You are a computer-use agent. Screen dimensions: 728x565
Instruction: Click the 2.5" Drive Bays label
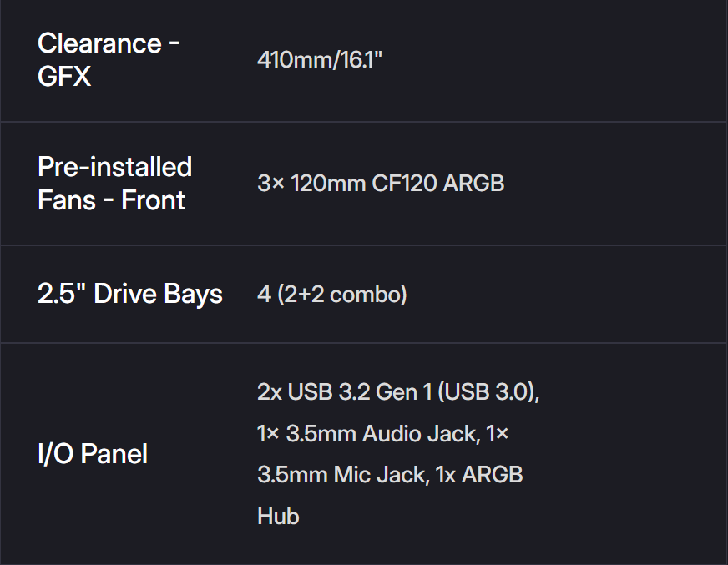pos(129,294)
